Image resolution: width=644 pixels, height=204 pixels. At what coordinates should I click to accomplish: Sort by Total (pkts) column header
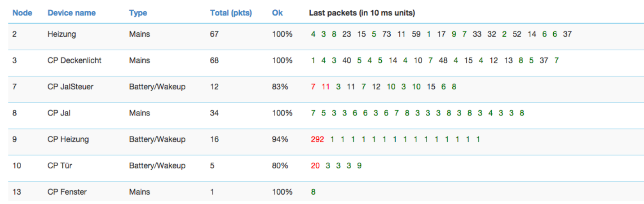pyautogui.click(x=231, y=13)
